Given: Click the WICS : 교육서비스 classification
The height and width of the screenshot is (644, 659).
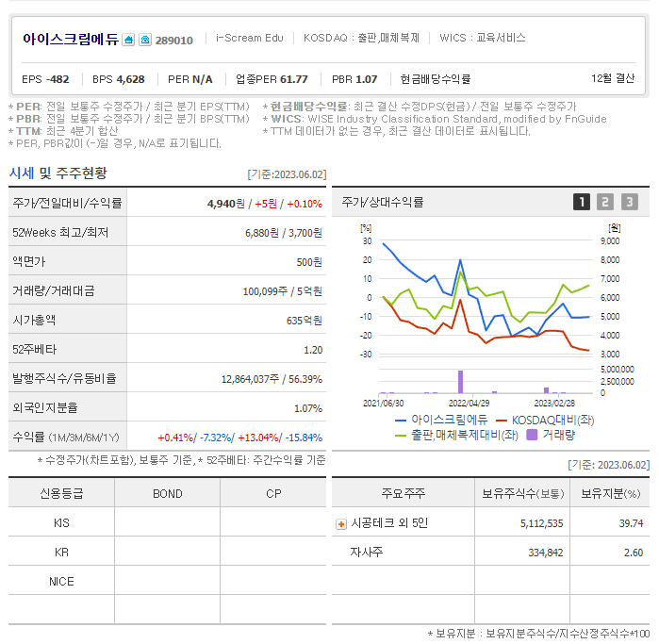Looking at the screenshot, I should (x=483, y=38).
